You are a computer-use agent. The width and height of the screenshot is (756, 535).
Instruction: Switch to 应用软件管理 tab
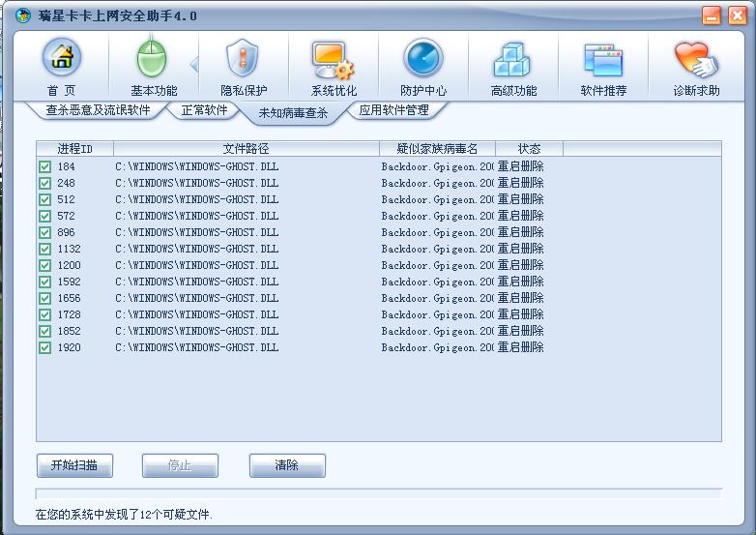pyautogui.click(x=393, y=110)
